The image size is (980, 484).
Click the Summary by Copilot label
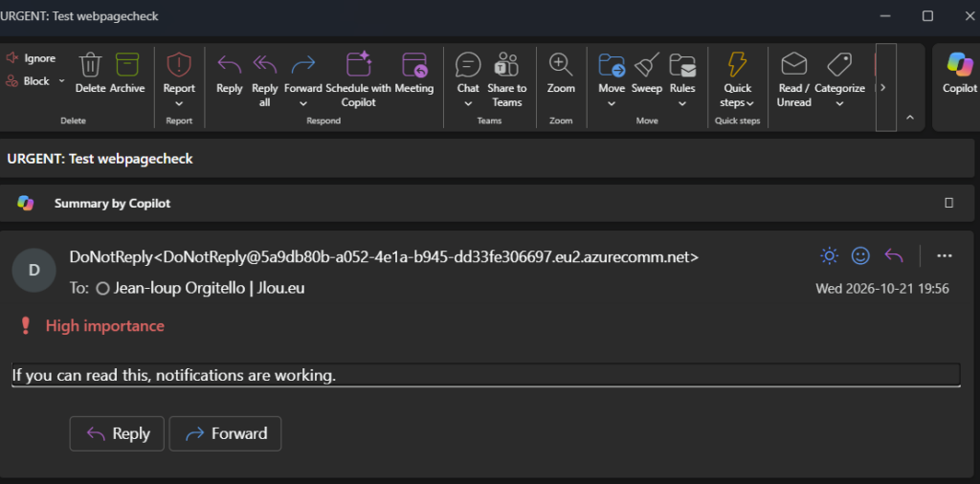(113, 204)
